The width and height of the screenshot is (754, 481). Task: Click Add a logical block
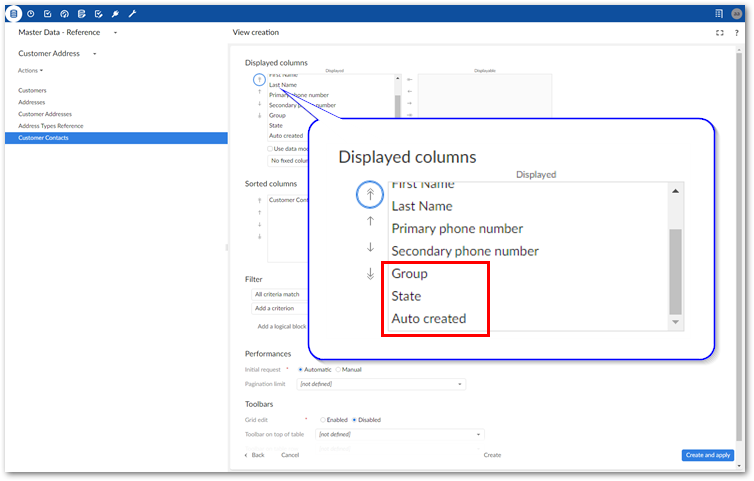pyautogui.click(x=282, y=327)
